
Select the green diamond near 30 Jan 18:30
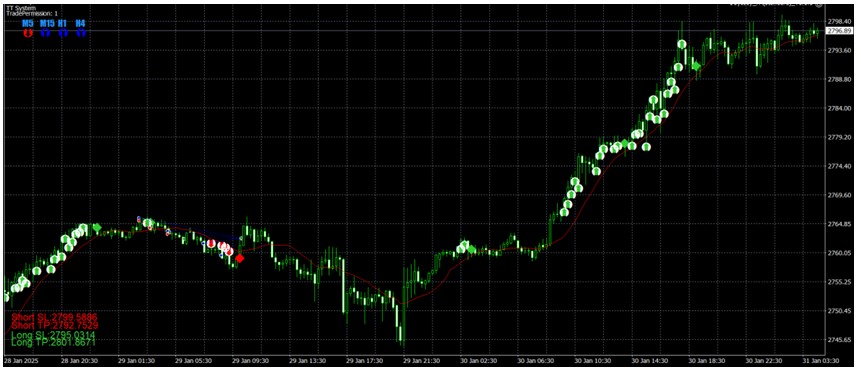coord(696,66)
